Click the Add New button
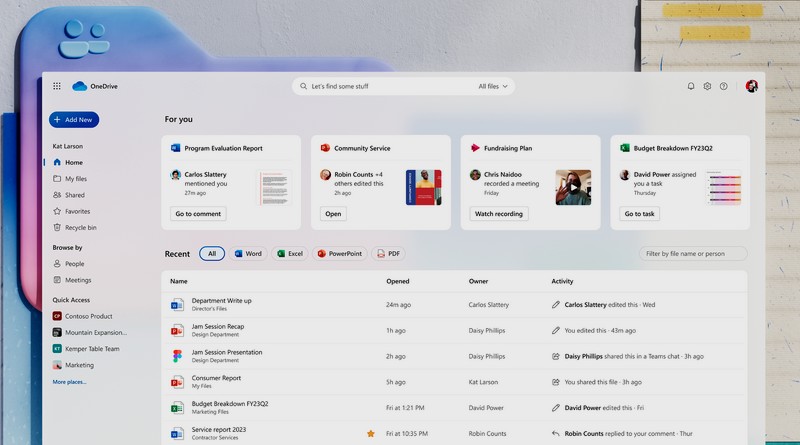 73,119
